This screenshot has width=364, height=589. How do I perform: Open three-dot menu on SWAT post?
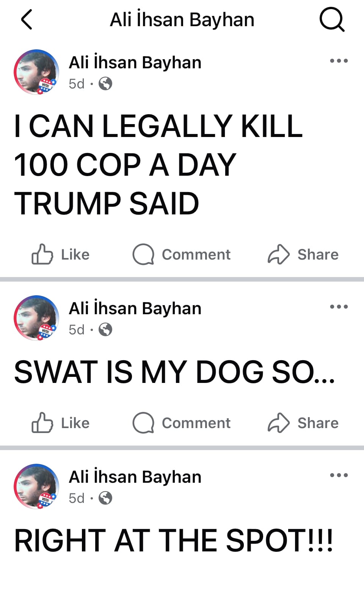pyautogui.click(x=339, y=307)
